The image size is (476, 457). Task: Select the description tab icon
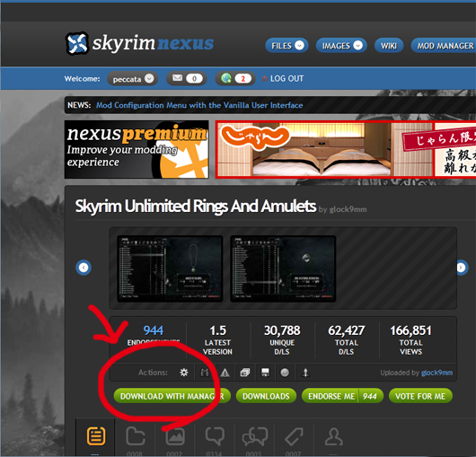[96, 437]
